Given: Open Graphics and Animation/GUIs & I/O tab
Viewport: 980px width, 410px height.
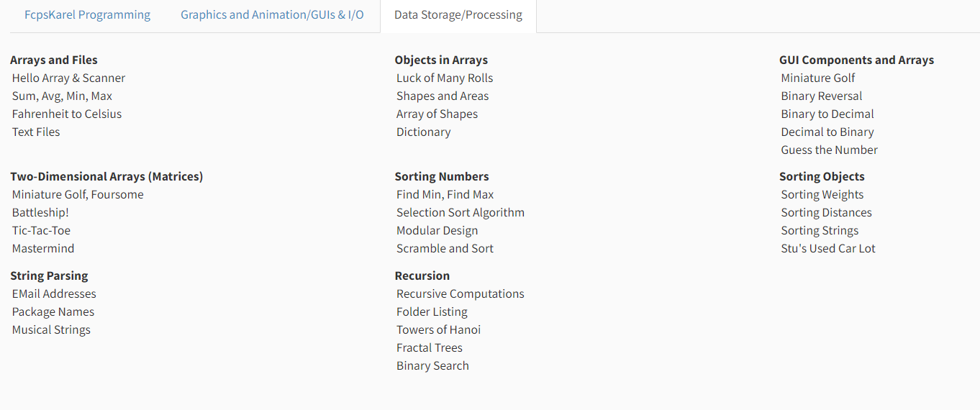Looking at the screenshot, I should (272, 15).
